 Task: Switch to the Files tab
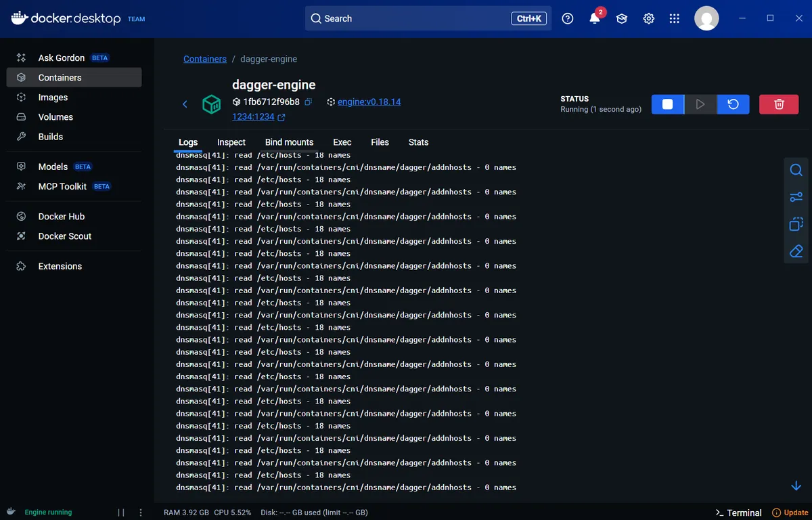(x=380, y=142)
